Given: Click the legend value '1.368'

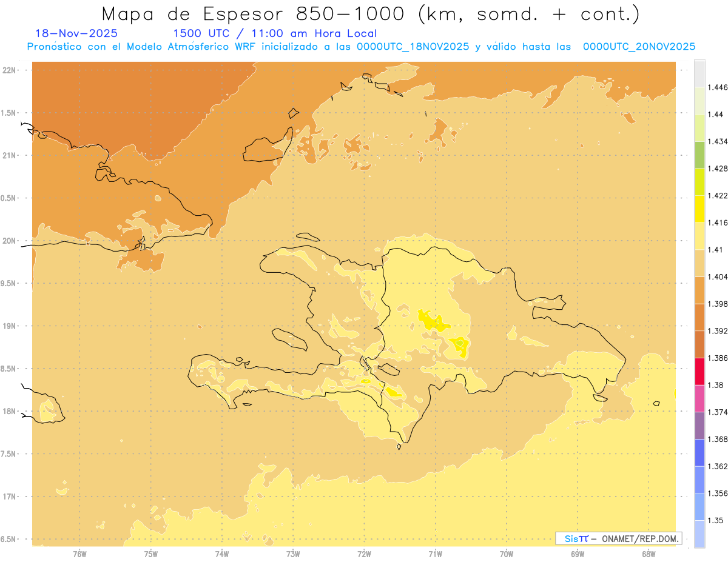Looking at the screenshot, I should pyautogui.click(x=718, y=439).
